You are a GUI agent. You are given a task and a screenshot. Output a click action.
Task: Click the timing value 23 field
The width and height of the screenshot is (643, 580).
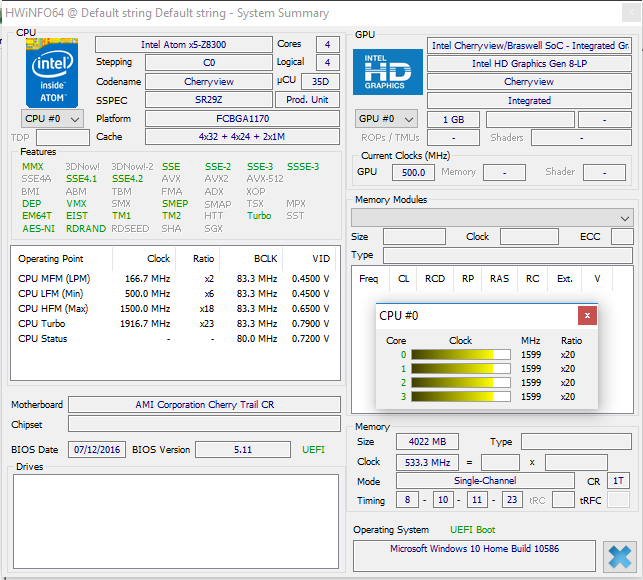click(512, 500)
